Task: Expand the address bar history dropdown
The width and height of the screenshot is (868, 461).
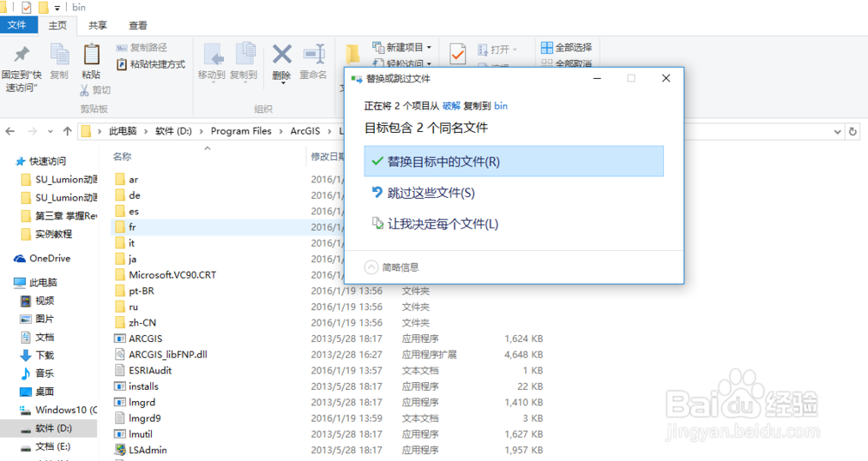Action: [837, 132]
